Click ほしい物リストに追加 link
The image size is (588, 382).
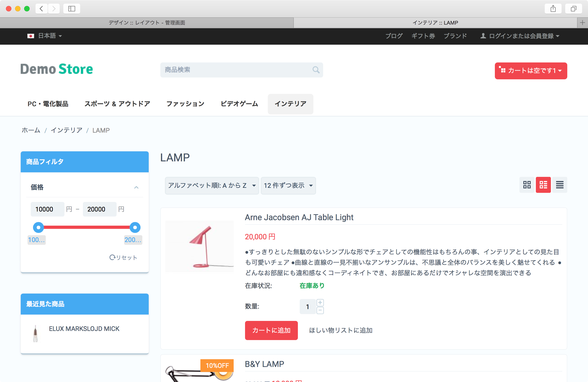(341, 330)
